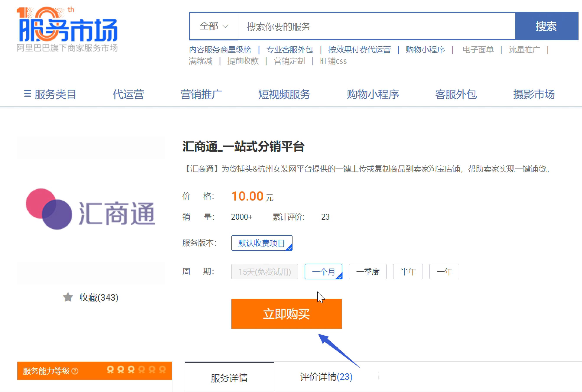
Task: Select 默认收费项目 service version
Action: [x=262, y=243]
